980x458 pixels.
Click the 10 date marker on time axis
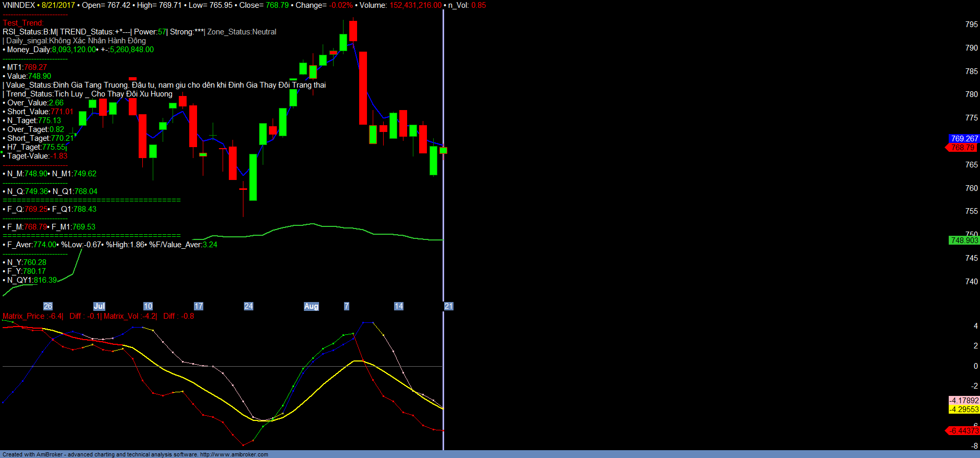[x=148, y=306]
